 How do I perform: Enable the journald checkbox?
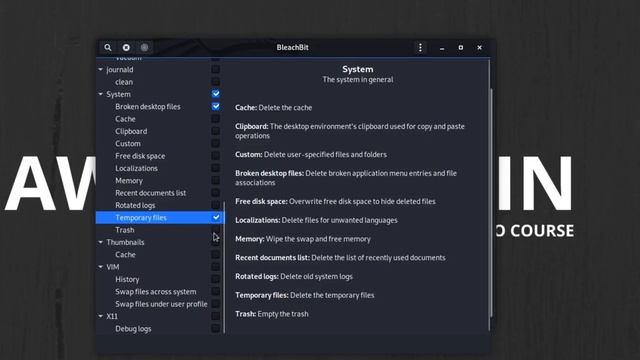pyautogui.click(x=216, y=69)
